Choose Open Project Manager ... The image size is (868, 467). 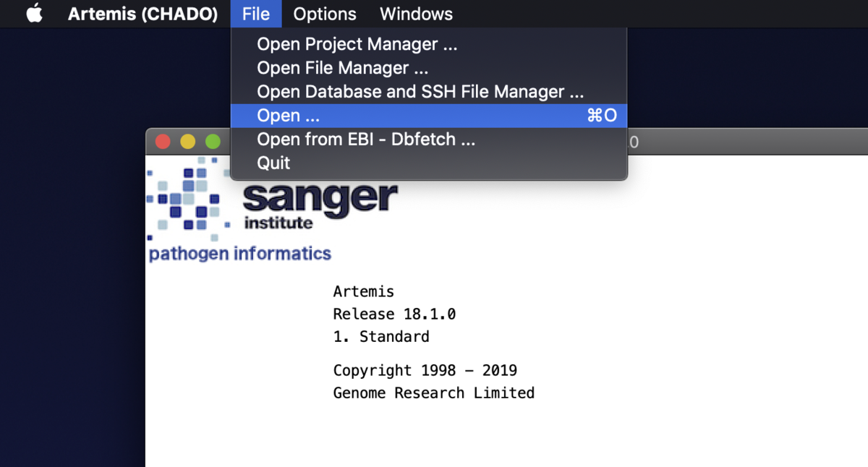click(429, 44)
